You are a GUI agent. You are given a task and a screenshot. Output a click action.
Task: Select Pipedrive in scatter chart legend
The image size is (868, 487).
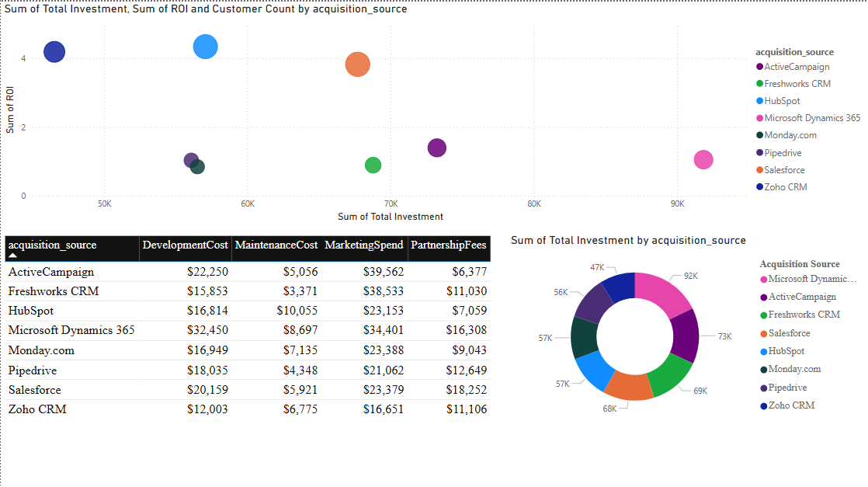click(779, 153)
